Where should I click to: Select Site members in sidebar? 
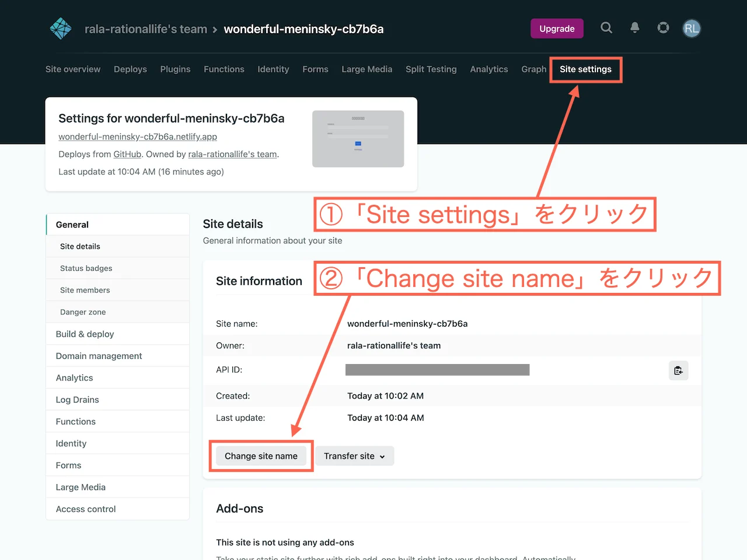pyautogui.click(x=118, y=290)
